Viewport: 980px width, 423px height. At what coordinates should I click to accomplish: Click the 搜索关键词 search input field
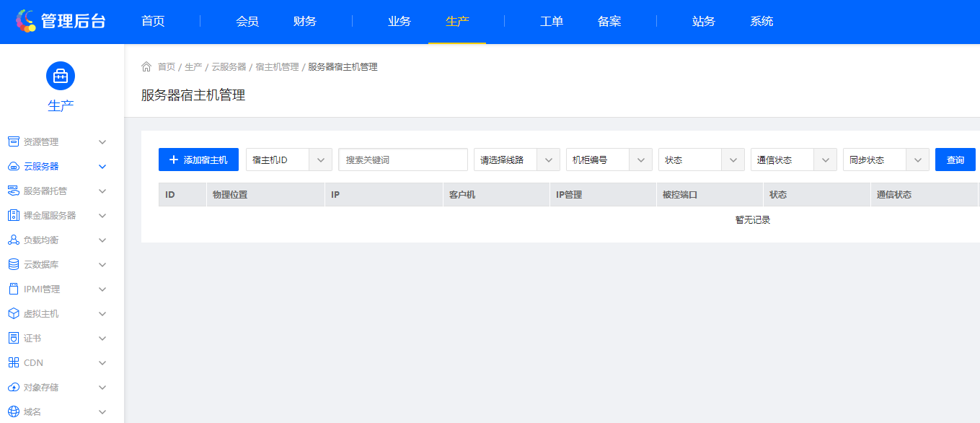pyautogui.click(x=402, y=160)
